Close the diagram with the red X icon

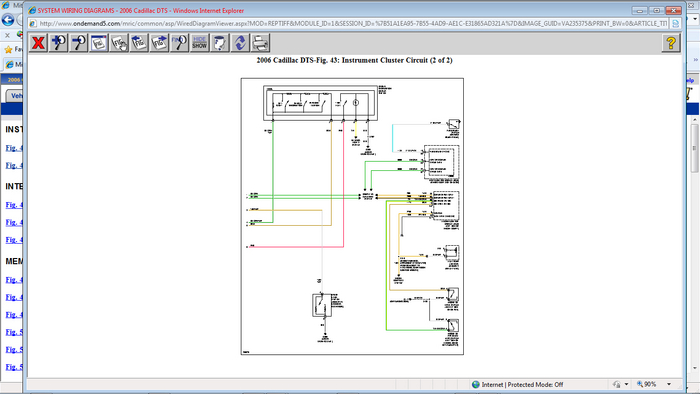[x=38, y=43]
